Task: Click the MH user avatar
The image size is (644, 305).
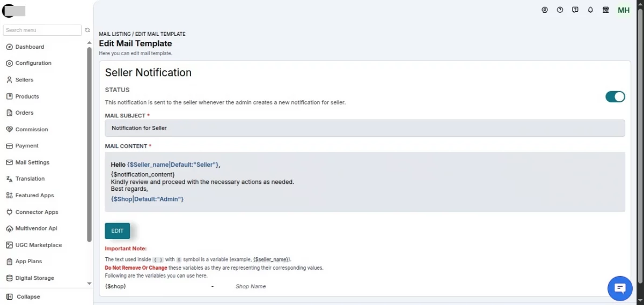Action: tap(624, 10)
